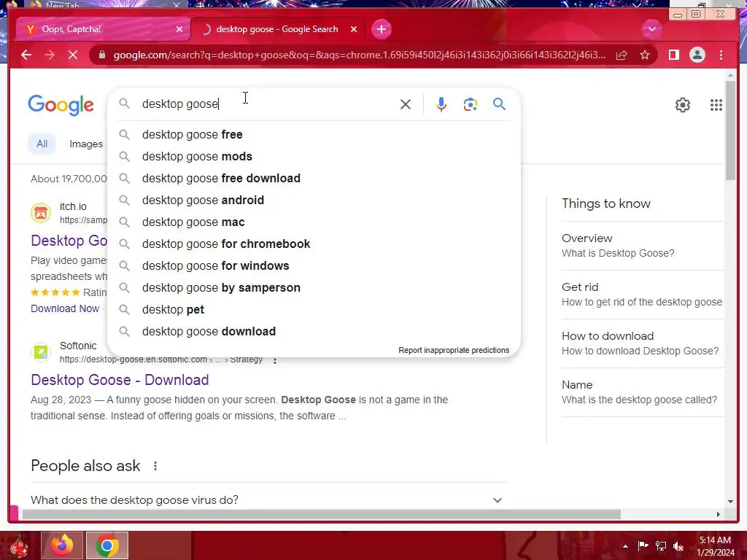Open the Overview What is Desktop Goose item
The height and width of the screenshot is (560, 747).
(x=642, y=246)
